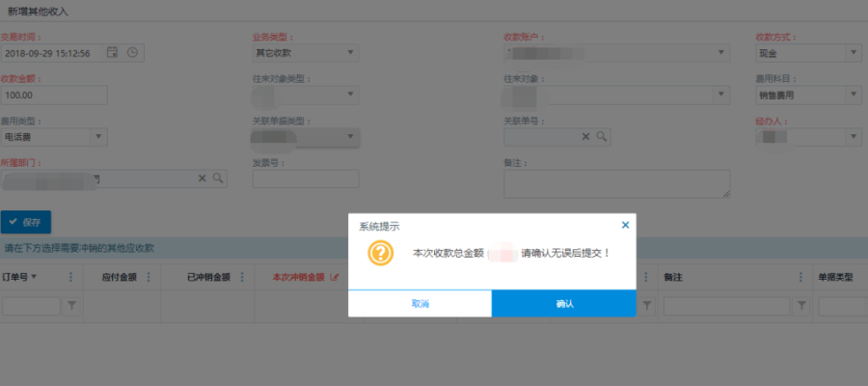Open the calendar picker for 交易时间
The height and width of the screenshot is (386, 868).
(113, 52)
